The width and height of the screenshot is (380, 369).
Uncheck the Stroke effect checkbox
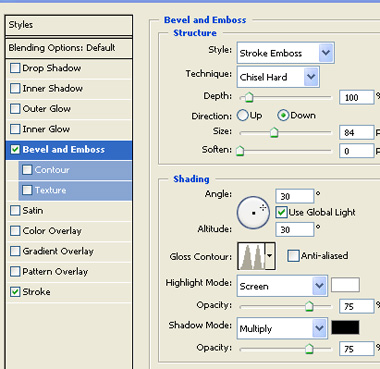click(15, 292)
